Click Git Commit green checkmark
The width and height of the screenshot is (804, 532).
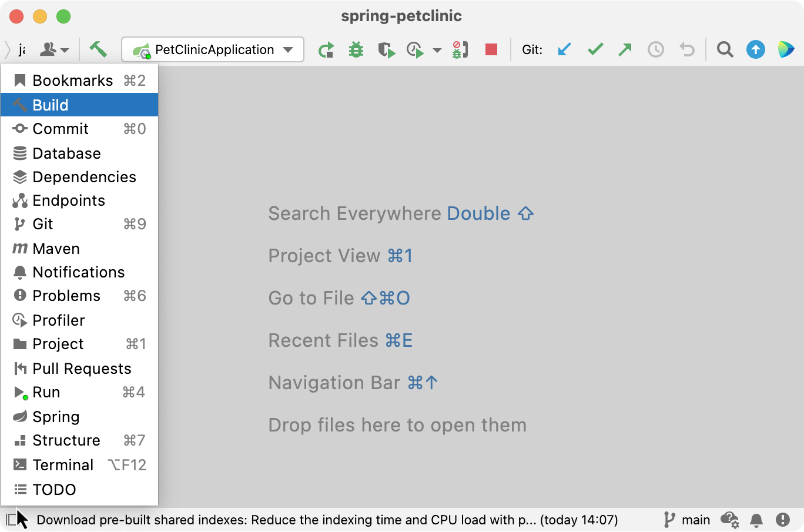(x=595, y=49)
